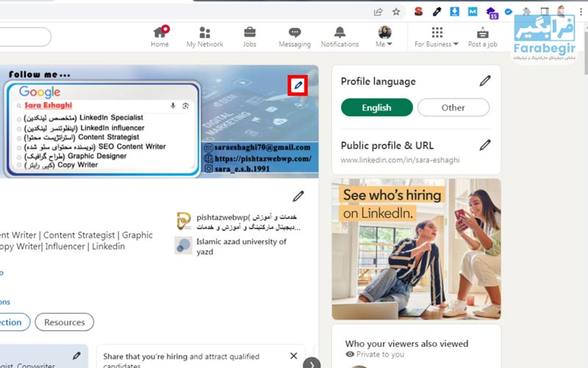Viewport: 588px width, 368px height.
Task: Select Other profile language
Action: tap(453, 107)
